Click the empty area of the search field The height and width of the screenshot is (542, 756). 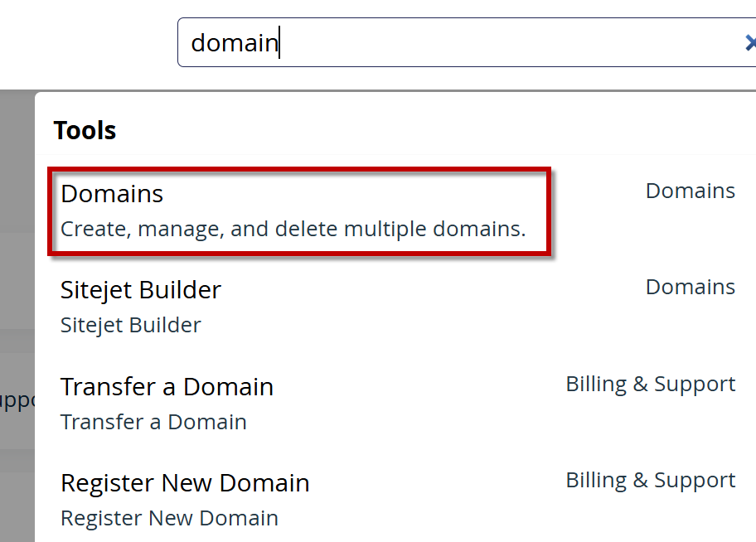pos(497,42)
